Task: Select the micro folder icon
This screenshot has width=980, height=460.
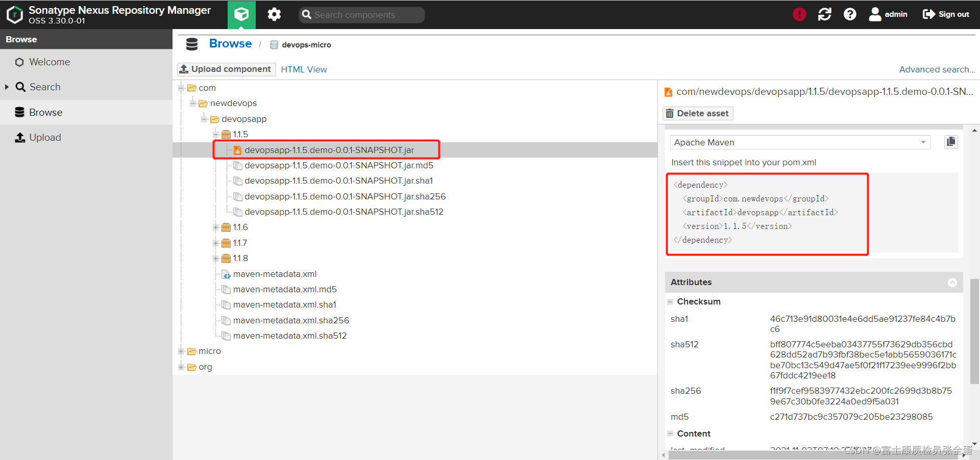Action: pos(192,351)
